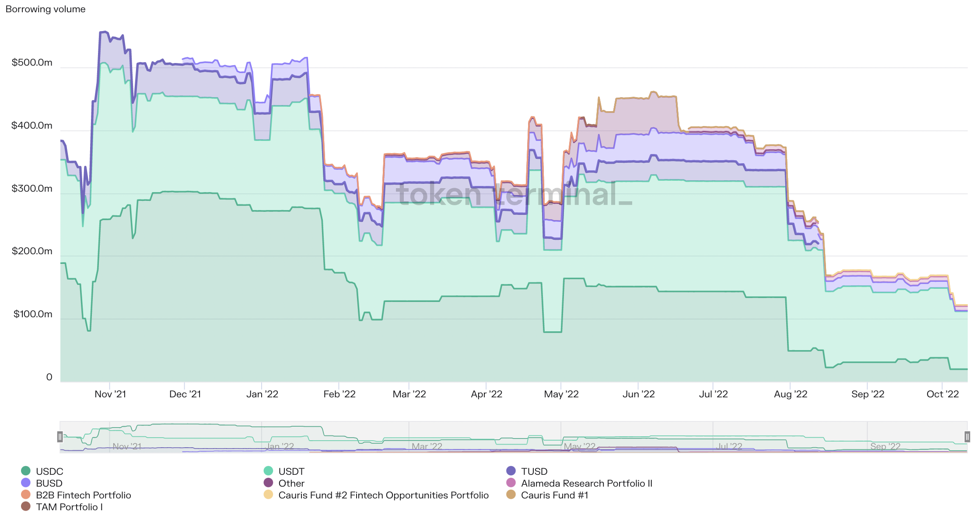Click the Jun '22 x-axis label
Screen dimensions: 980x519
click(638, 394)
